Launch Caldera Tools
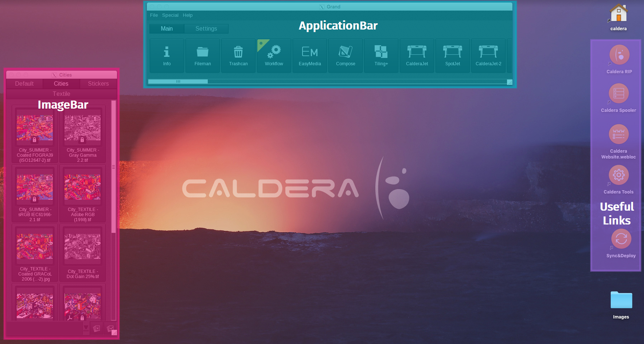The width and height of the screenshot is (644, 344). 618,175
